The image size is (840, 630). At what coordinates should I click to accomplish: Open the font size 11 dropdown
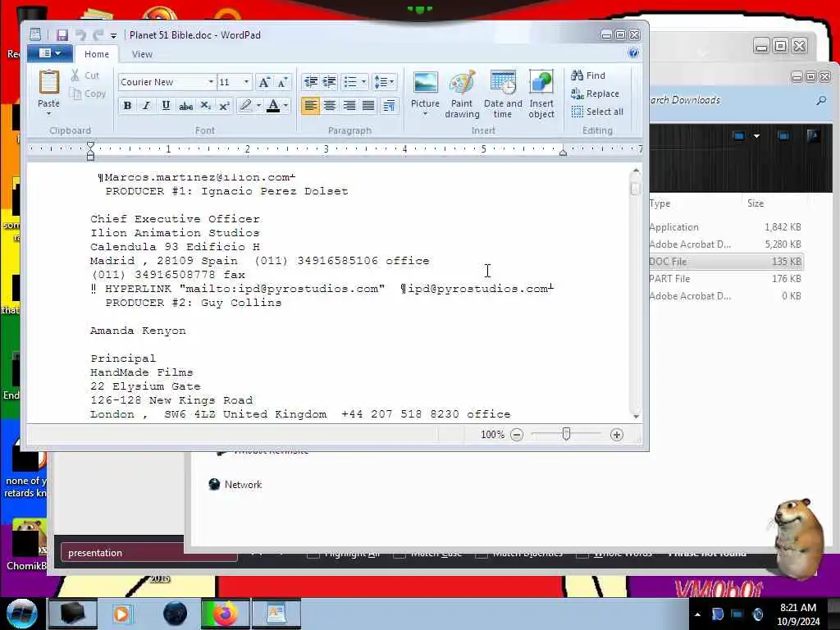point(246,82)
